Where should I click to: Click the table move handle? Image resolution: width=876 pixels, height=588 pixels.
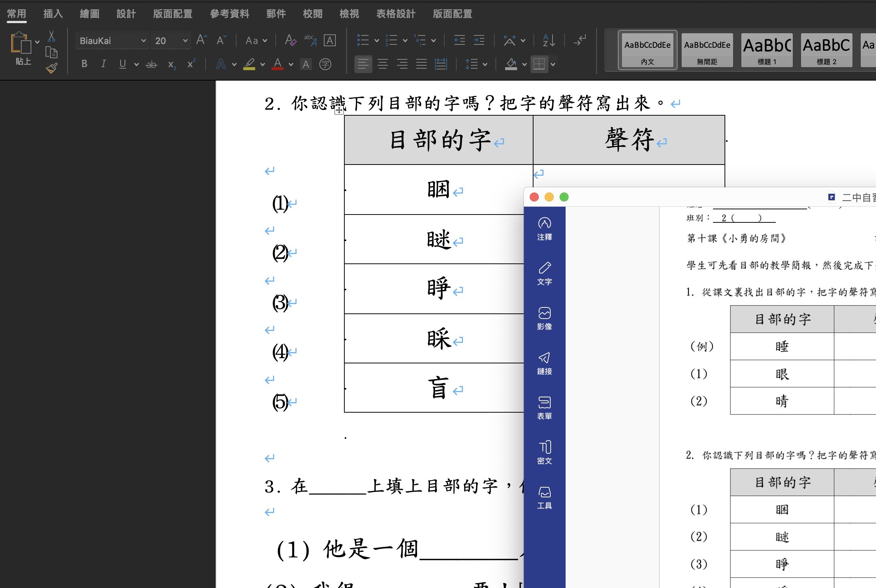[339, 110]
